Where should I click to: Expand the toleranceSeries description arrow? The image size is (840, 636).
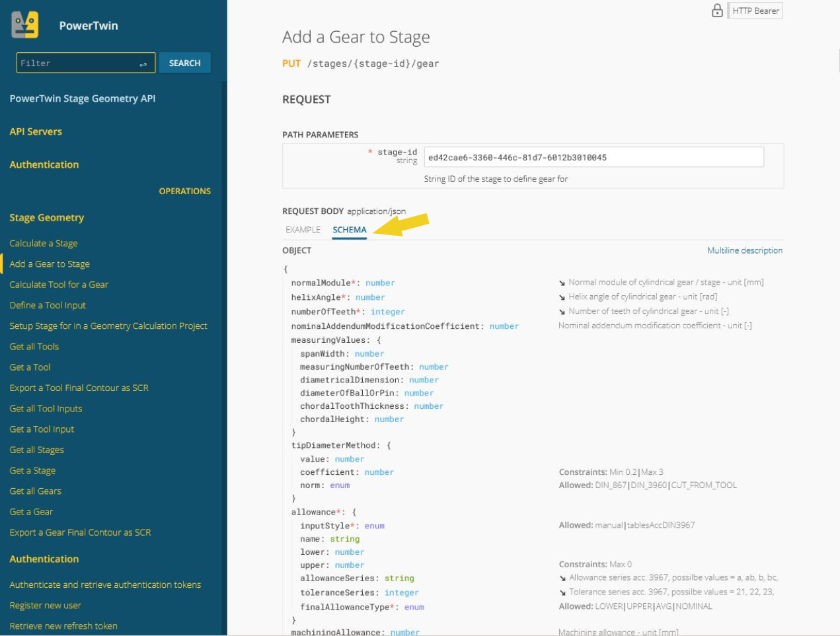(x=562, y=592)
